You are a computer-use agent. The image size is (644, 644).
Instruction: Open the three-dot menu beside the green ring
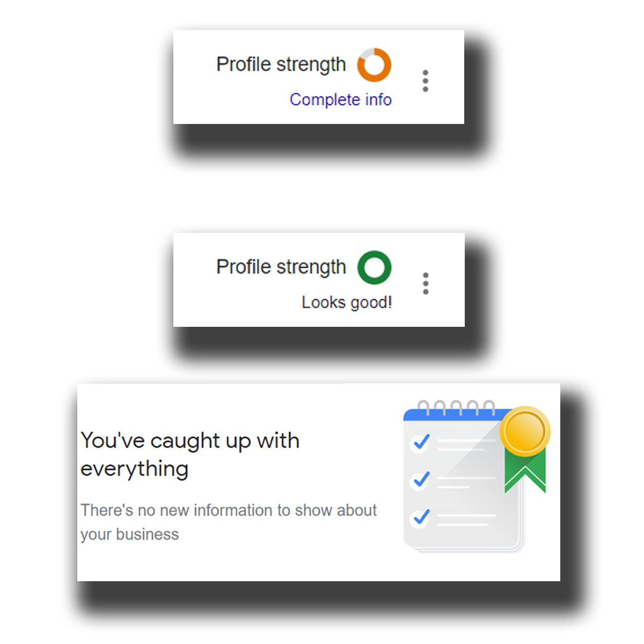click(x=426, y=283)
